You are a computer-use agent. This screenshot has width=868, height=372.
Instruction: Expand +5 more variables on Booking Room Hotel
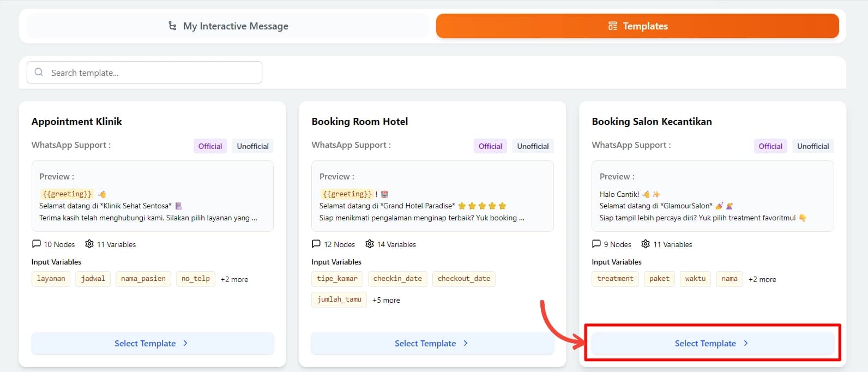coord(386,300)
